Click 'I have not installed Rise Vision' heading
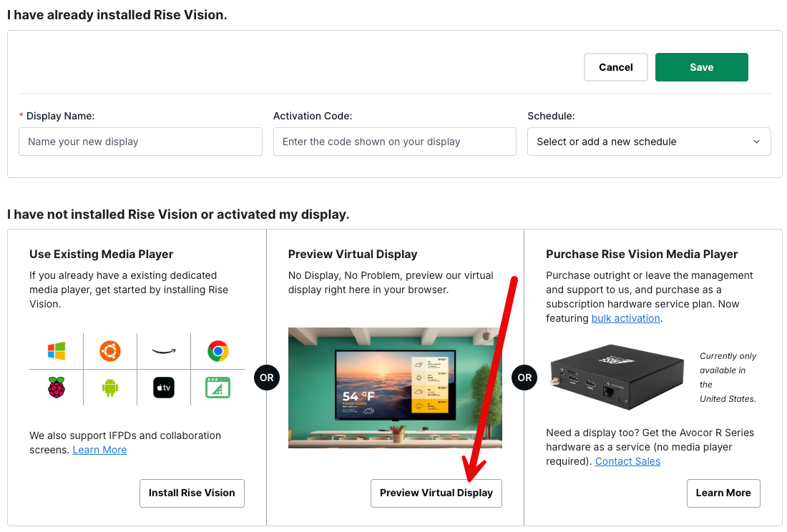This screenshot has width=787, height=532. tap(178, 215)
